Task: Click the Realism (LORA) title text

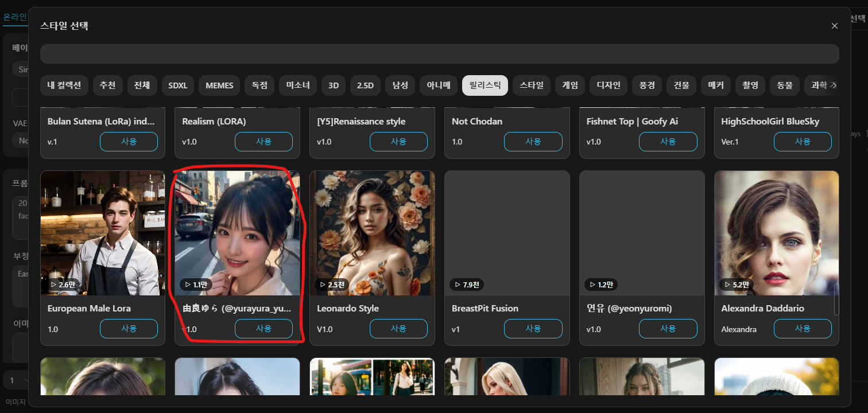Action: (214, 122)
